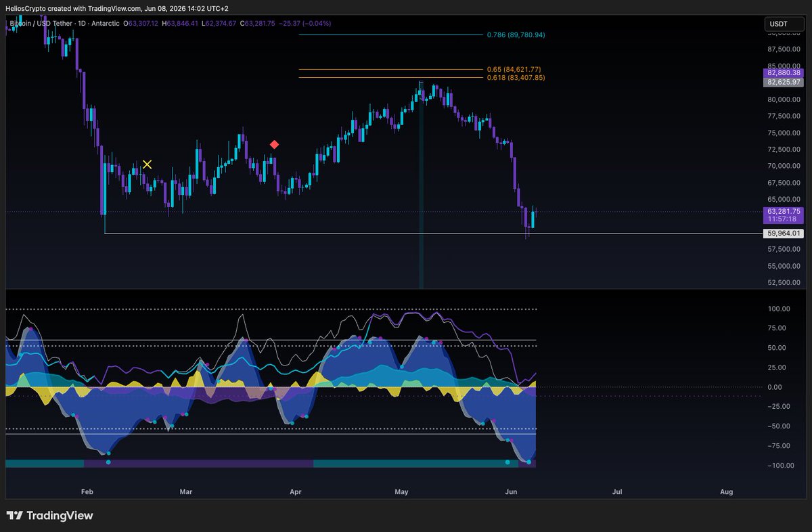Click the Jun date label
Screen dimensions: 812x532
510,491
